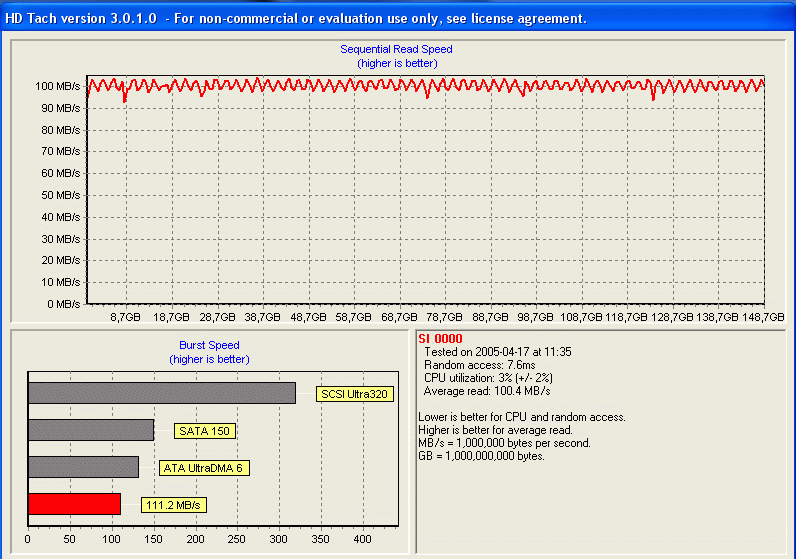Click the '28,7GB' x-axis label
Viewport: 796px width, 559px height.
point(217,317)
